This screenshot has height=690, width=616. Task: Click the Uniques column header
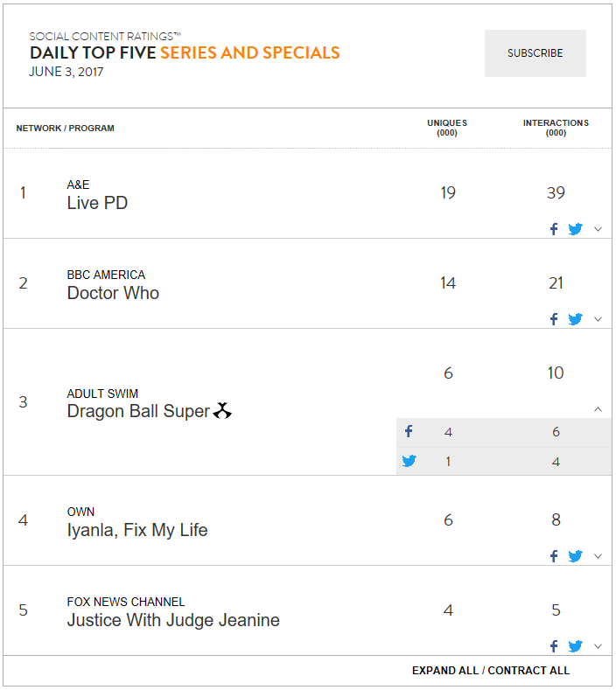447,128
